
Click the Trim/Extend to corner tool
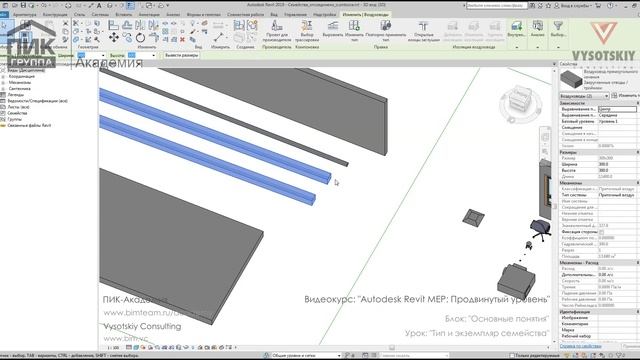click(x=153, y=38)
